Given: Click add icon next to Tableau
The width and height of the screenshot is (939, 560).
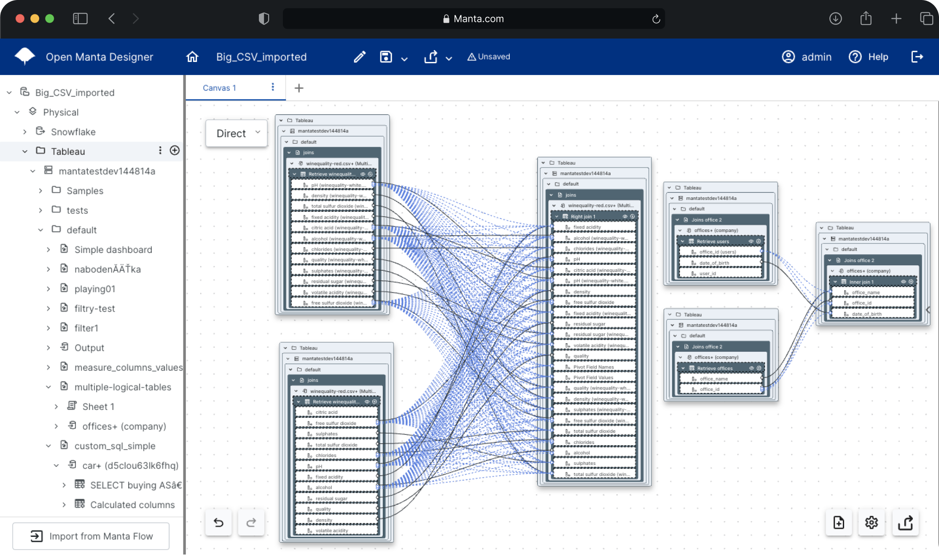Looking at the screenshot, I should (175, 151).
